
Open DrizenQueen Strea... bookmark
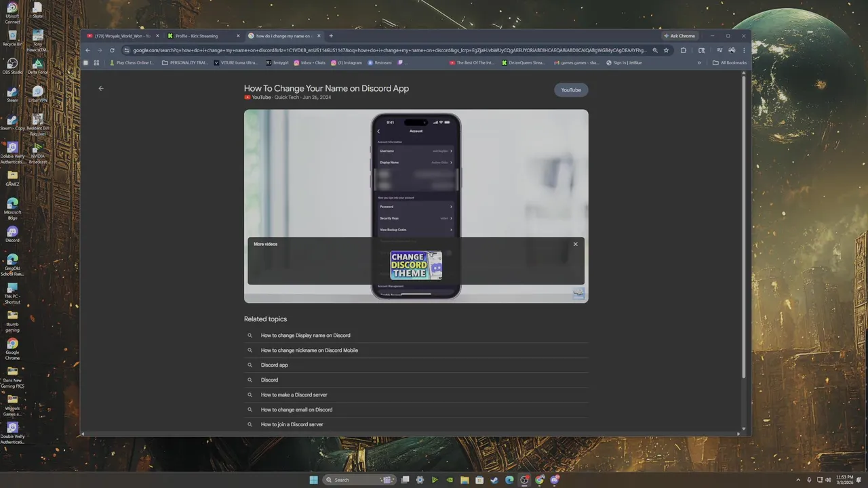click(524, 62)
